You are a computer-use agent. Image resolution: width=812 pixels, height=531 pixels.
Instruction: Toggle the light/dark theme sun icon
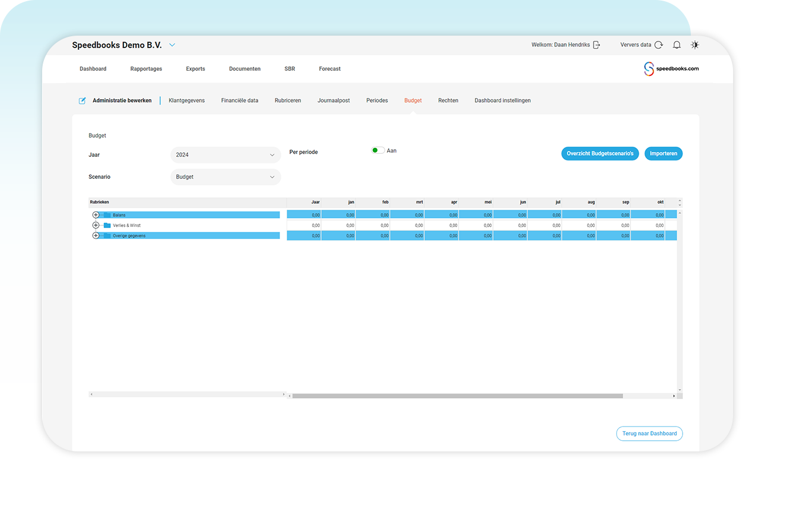click(x=695, y=45)
